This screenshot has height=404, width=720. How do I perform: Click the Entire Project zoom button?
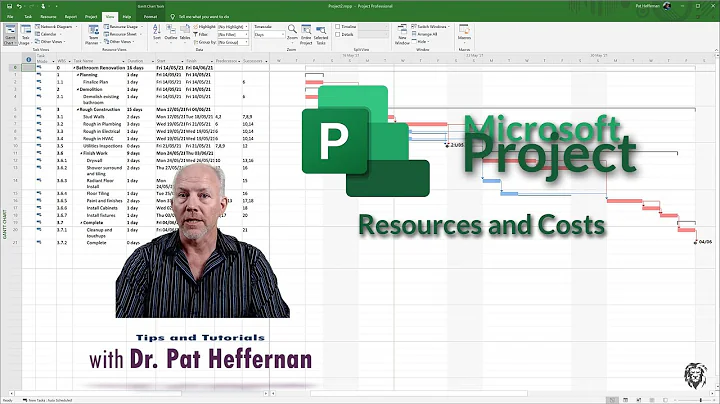pos(306,35)
